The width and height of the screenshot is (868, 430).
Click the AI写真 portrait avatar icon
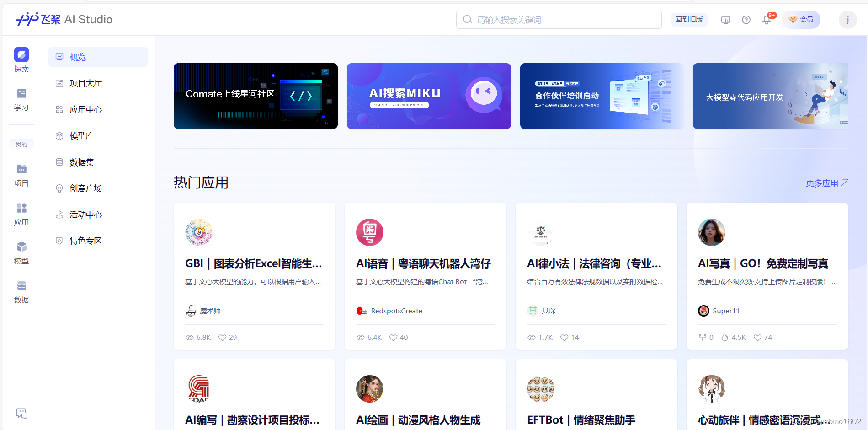tap(712, 232)
